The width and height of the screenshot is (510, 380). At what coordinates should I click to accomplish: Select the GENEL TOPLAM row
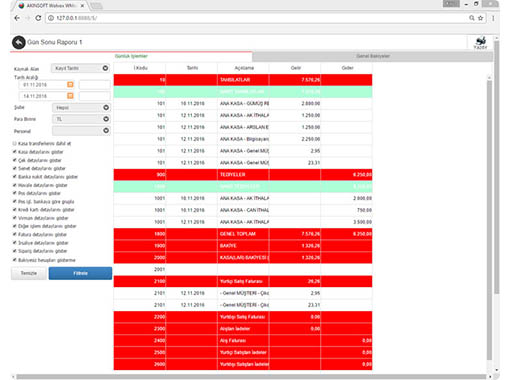pyautogui.click(x=243, y=234)
